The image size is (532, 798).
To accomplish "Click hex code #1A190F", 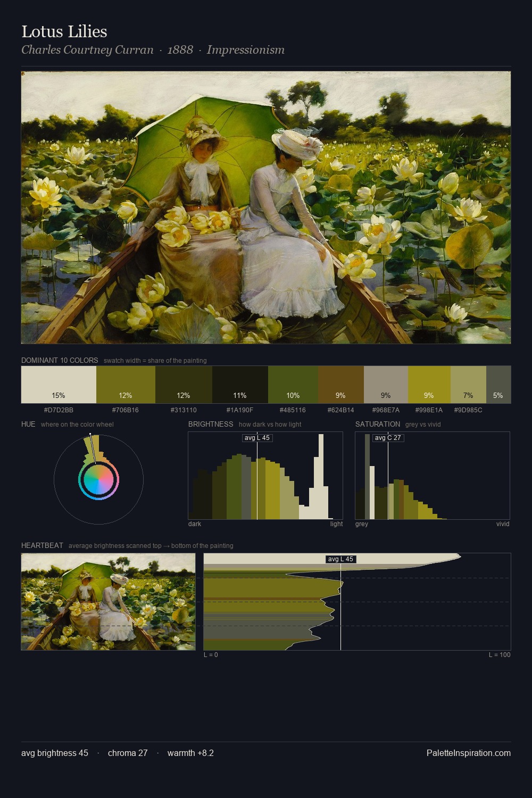I will tap(240, 410).
